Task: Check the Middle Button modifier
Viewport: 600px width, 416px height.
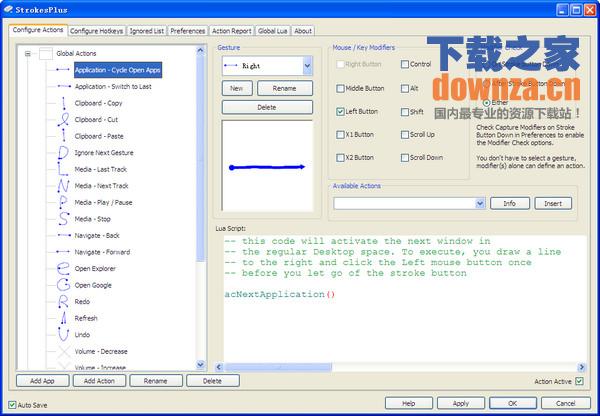Action: (x=340, y=88)
